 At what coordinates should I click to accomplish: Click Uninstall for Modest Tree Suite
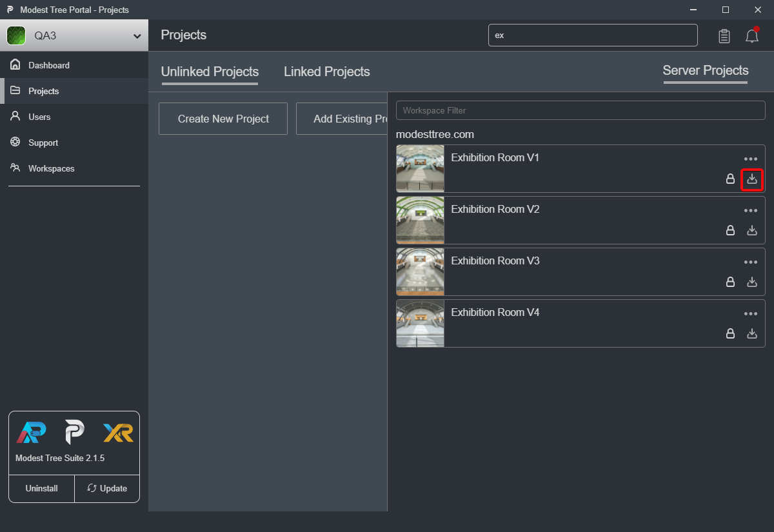[x=42, y=488]
